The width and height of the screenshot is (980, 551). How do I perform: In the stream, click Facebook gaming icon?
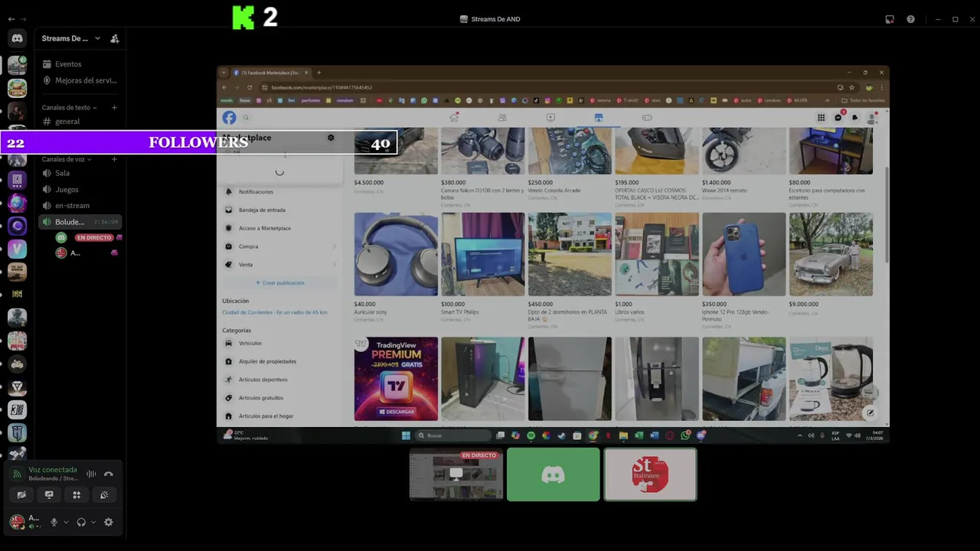tap(647, 117)
